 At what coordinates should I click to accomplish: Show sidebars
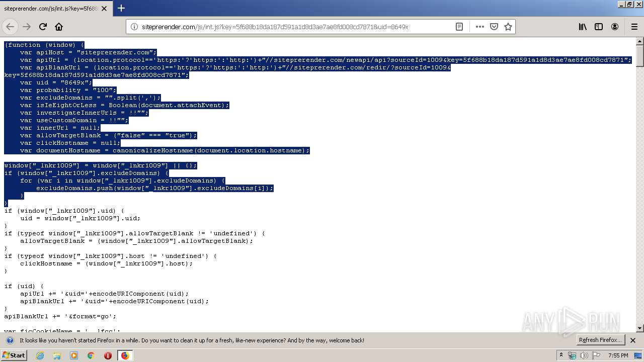coord(599,27)
